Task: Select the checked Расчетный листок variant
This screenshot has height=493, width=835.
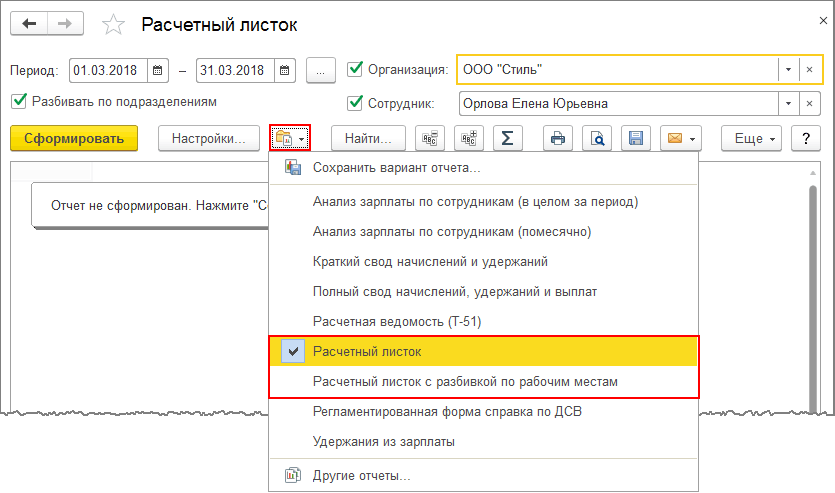Action: (484, 351)
